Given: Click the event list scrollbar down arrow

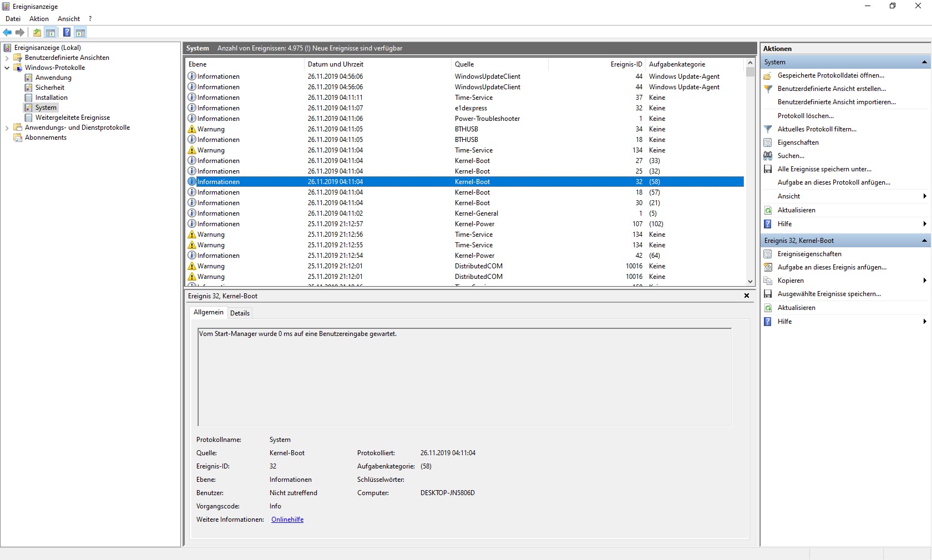Looking at the screenshot, I should pyautogui.click(x=750, y=282).
